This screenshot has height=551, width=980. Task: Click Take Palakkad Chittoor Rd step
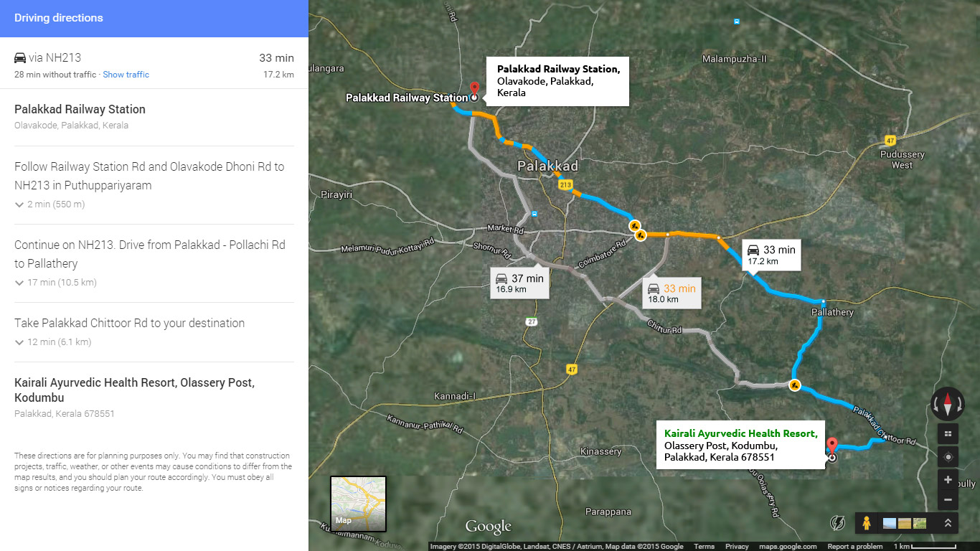coord(129,324)
